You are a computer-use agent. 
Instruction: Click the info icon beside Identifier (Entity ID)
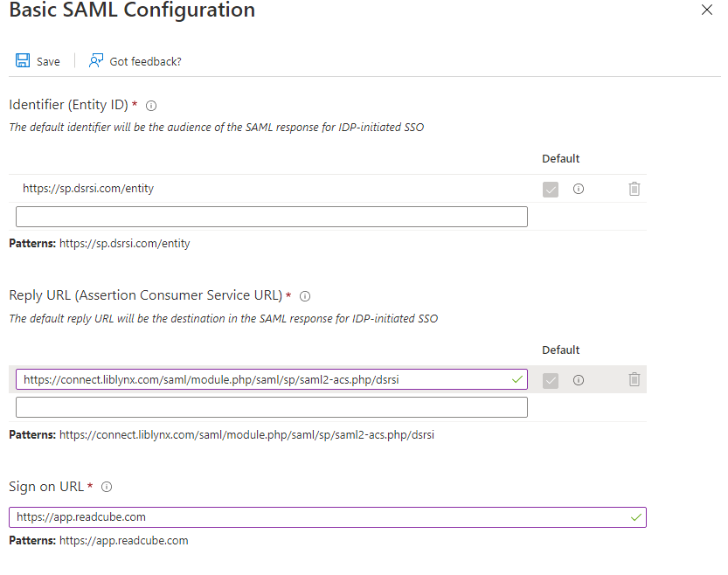point(150,105)
